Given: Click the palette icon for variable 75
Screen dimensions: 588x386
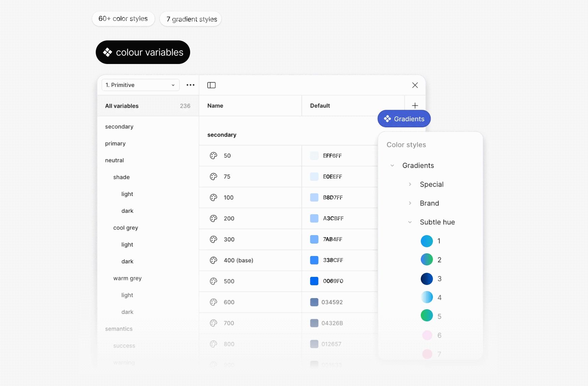Looking at the screenshot, I should click(213, 176).
